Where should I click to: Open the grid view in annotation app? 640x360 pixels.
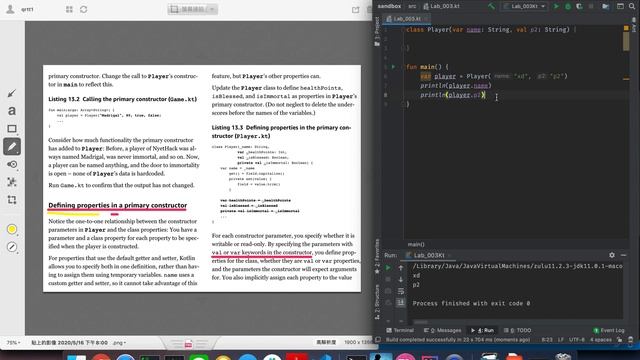69,9
